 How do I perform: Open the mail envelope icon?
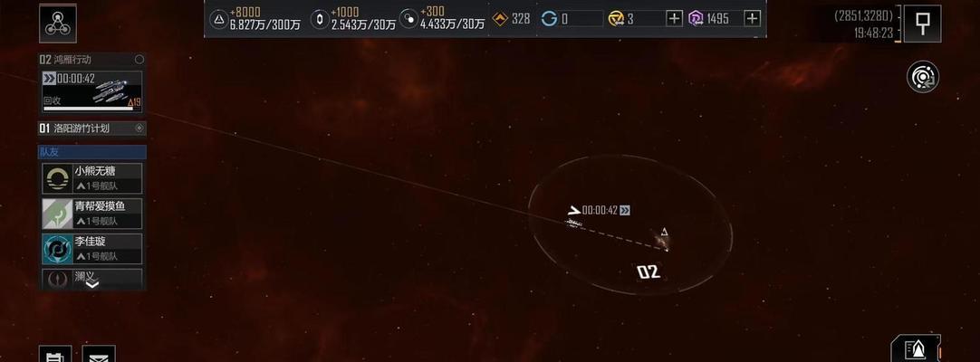pyautogui.click(x=99, y=356)
